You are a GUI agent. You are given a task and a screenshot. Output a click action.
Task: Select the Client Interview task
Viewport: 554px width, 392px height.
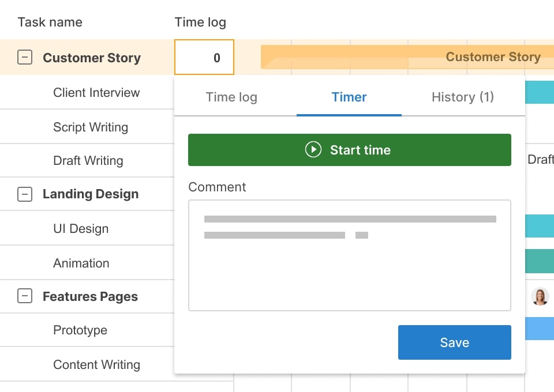point(96,93)
